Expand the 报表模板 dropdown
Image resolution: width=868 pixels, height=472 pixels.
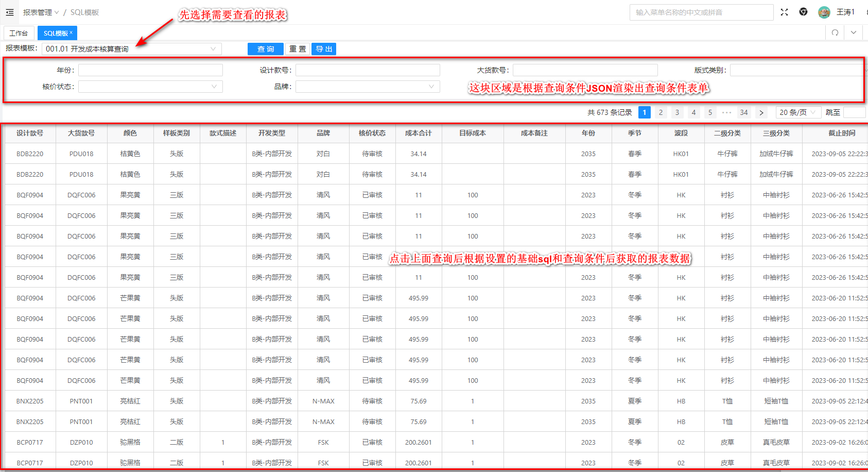point(132,49)
